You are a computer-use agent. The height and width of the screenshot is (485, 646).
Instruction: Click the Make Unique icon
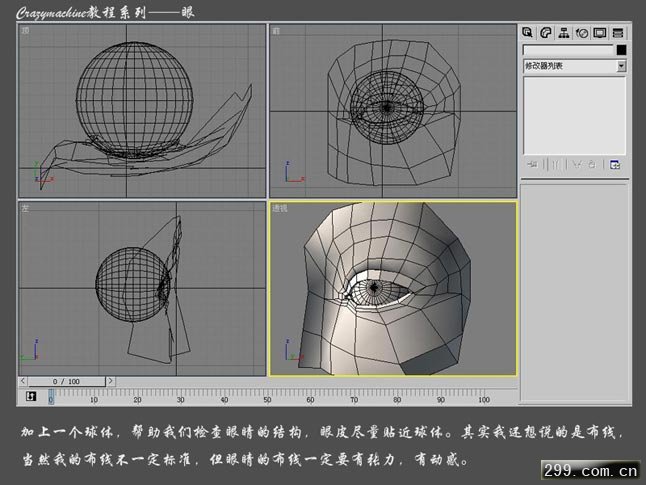coord(578,164)
